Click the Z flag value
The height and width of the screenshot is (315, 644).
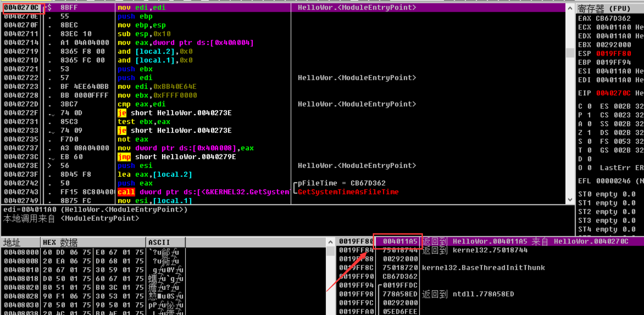point(589,133)
